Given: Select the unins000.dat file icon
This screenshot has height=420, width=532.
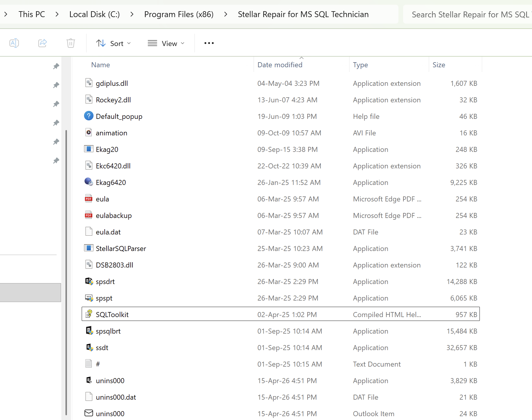Looking at the screenshot, I should click(x=89, y=397).
